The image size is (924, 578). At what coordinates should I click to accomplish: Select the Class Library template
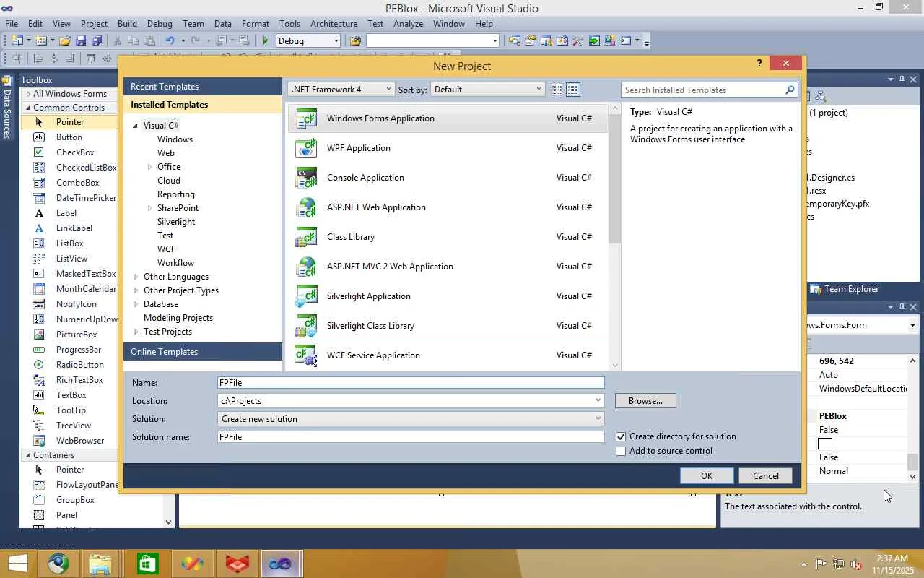[448, 237]
